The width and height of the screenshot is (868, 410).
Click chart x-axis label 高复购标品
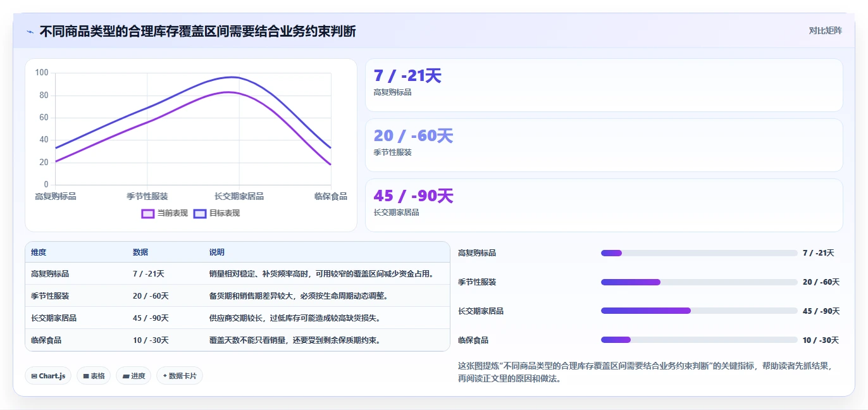[56, 197]
